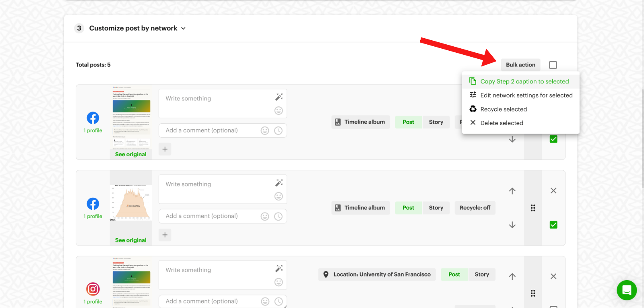Viewport: 644px width, 308px height.
Task: Uncheck the first Facebook post's checkbox
Action: coord(553,139)
